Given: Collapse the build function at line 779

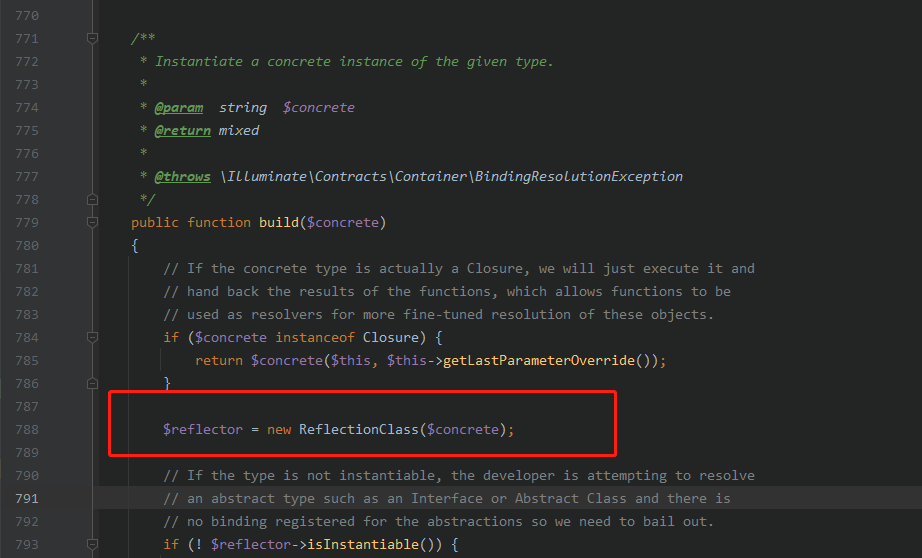Looking at the screenshot, I should coord(92,223).
